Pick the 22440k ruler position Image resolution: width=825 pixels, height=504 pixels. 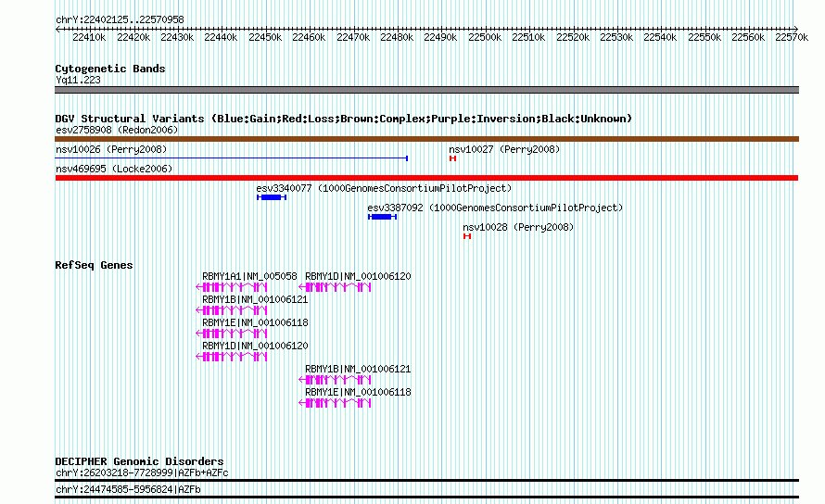(221, 37)
